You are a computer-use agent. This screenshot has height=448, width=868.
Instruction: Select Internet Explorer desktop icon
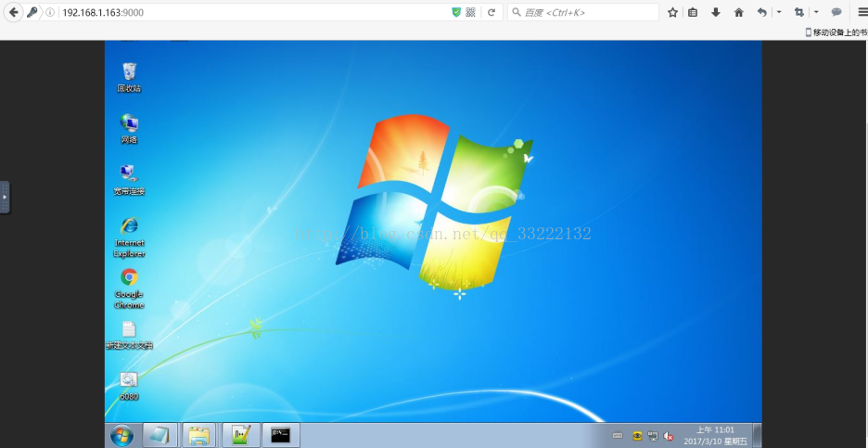(129, 237)
